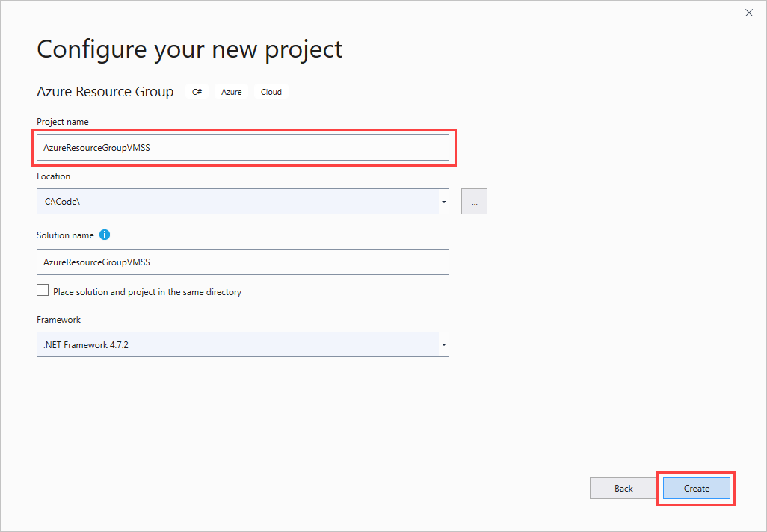This screenshot has width=767, height=532.
Task: Select the .NET Framework 4.7.2 combo box
Action: (236, 345)
